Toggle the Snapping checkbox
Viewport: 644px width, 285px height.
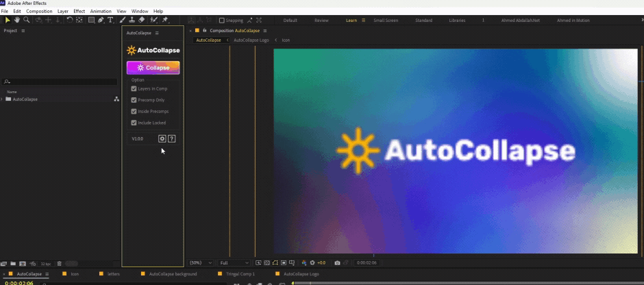tap(222, 20)
